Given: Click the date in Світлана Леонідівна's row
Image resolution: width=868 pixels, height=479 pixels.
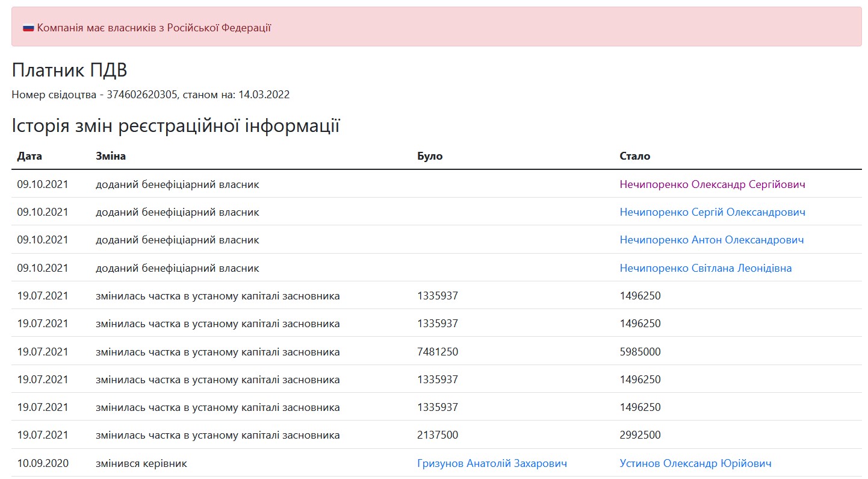Looking at the screenshot, I should tap(43, 268).
